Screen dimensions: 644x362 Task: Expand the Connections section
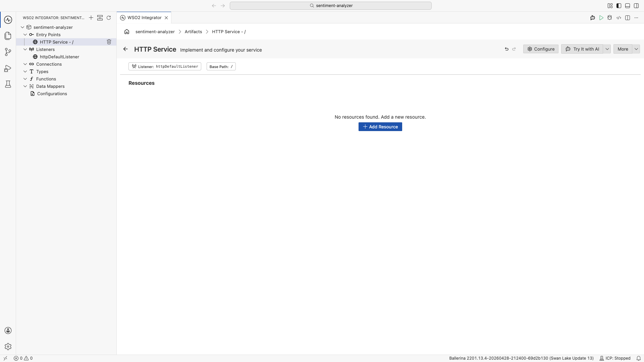click(25, 64)
